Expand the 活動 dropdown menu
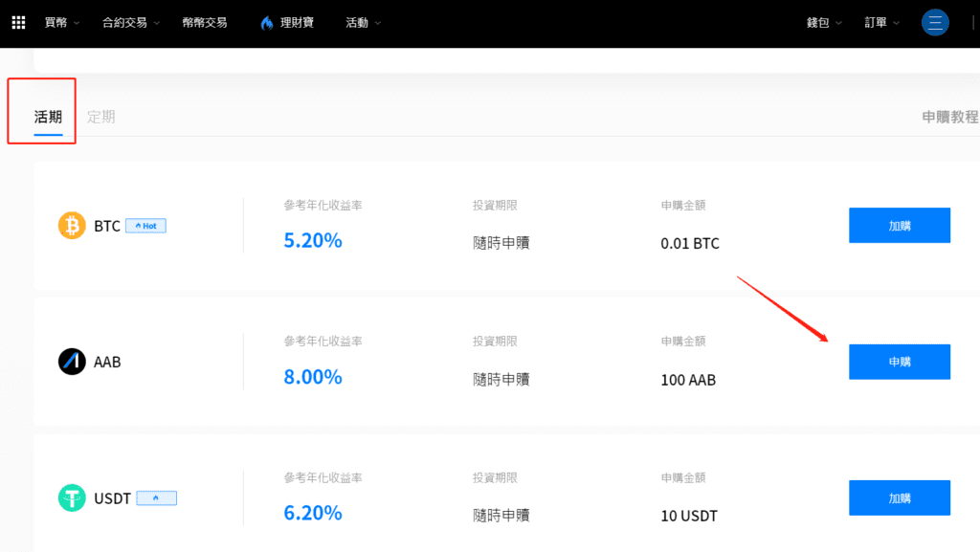 point(363,22)
